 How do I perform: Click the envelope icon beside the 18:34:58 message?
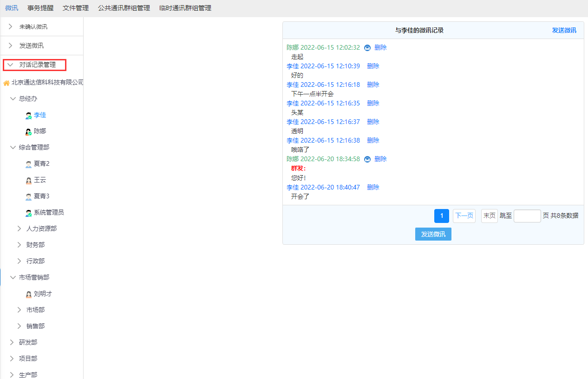click(x=367, y=159)
